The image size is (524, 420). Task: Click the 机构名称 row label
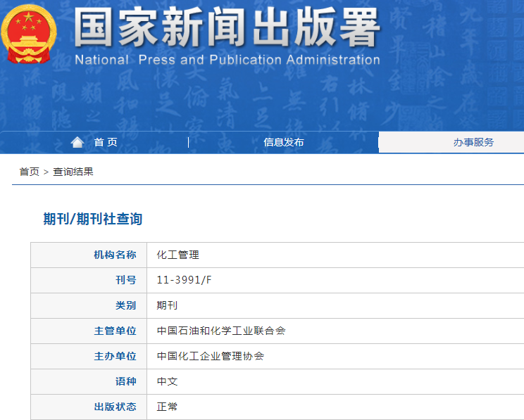tap(115, 255)
